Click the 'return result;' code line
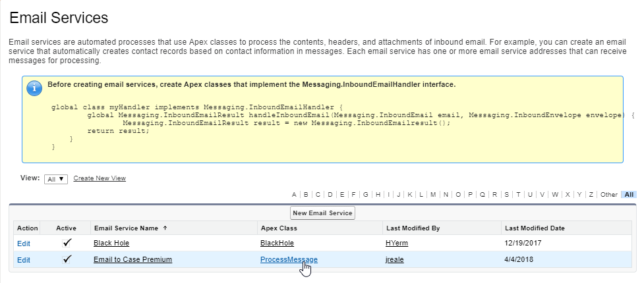This screenshot has height=283, width=644. tap(119, 131)
